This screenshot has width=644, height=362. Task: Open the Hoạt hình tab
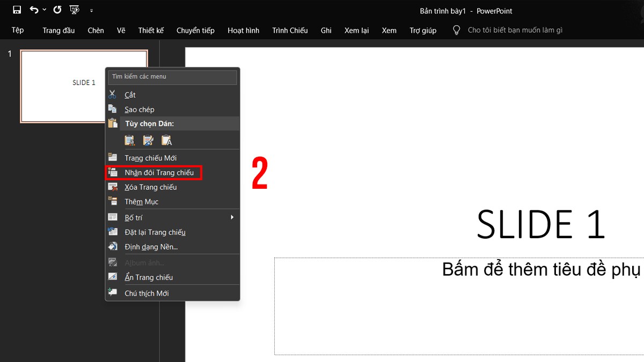[x=243, y=30]
